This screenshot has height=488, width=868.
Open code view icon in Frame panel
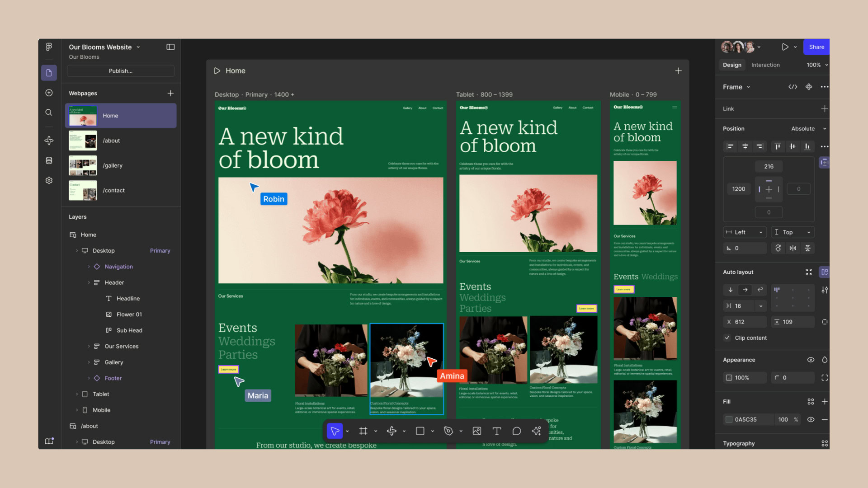point(793,87)
